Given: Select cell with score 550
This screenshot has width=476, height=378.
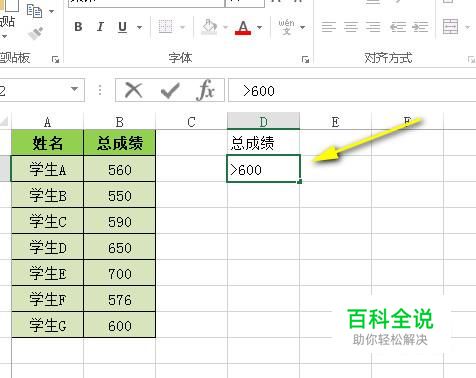Looking at the screenshot, I should click(x=120, y=195).
